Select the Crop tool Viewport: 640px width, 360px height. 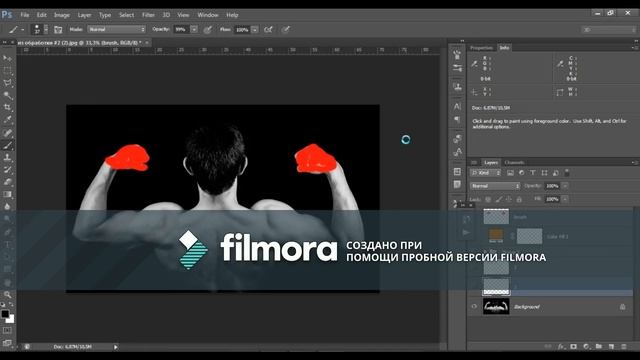pyautogui.click(x=7, y=108)
